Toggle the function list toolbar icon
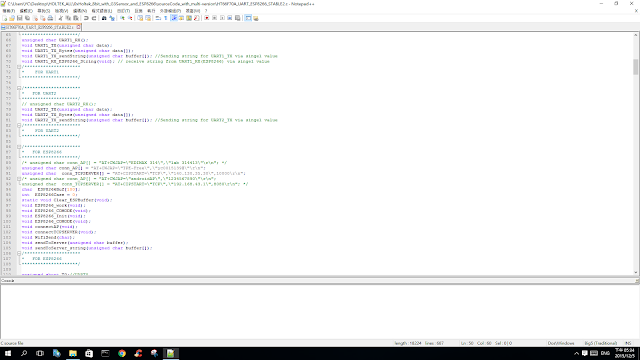Screen dimensions: 640x360 coord(196,18)
